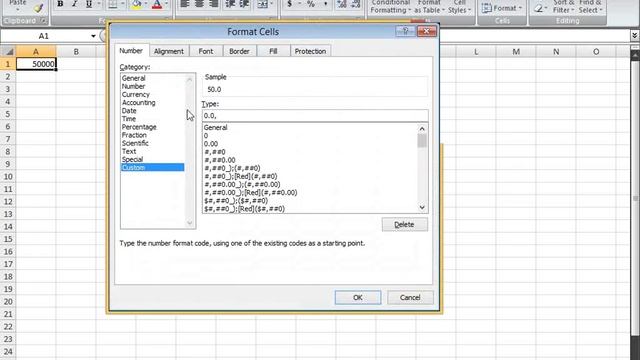Click the format list scroll down arrow
The height and width of the screenshot is (360, 640).
point(422,208)
